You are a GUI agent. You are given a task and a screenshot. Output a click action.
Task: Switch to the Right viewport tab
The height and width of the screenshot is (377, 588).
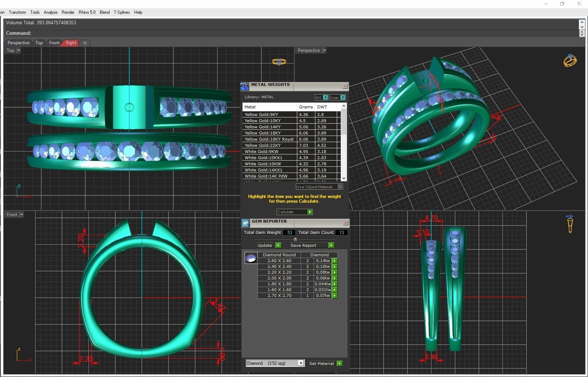(x=71, y=43)
